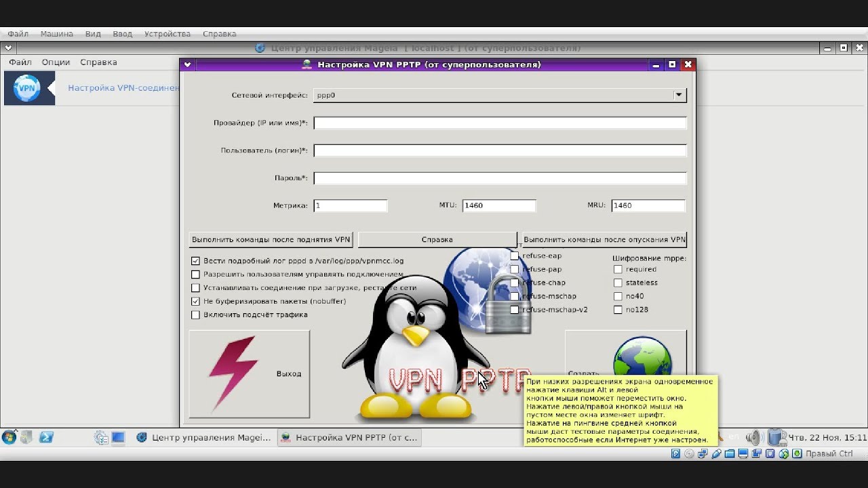Click the globe Создать button
This screenshot has width=868, height=488.
pyautogui.click(x=626, y=373)
